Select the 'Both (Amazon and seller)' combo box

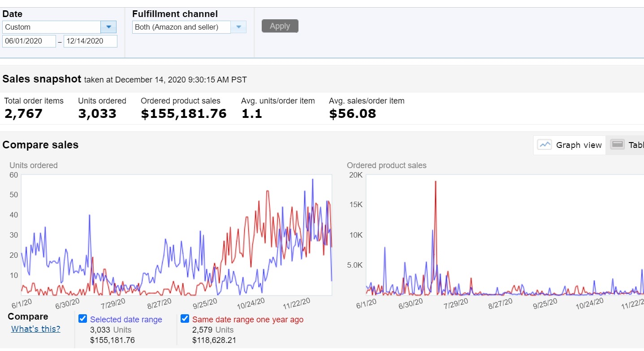coord(182,27)
